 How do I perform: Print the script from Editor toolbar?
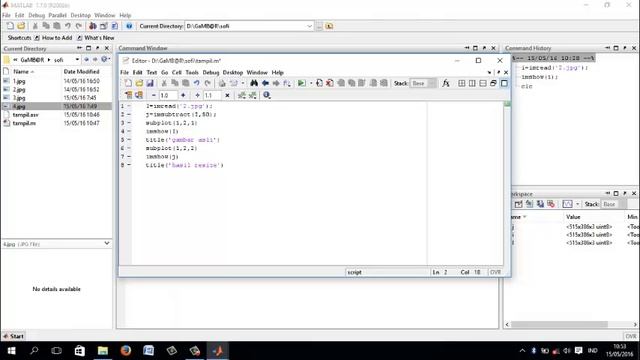[x=222, y=83]
